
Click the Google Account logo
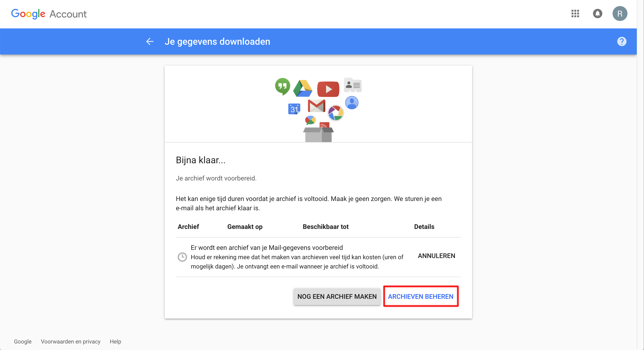pos(49,14)
